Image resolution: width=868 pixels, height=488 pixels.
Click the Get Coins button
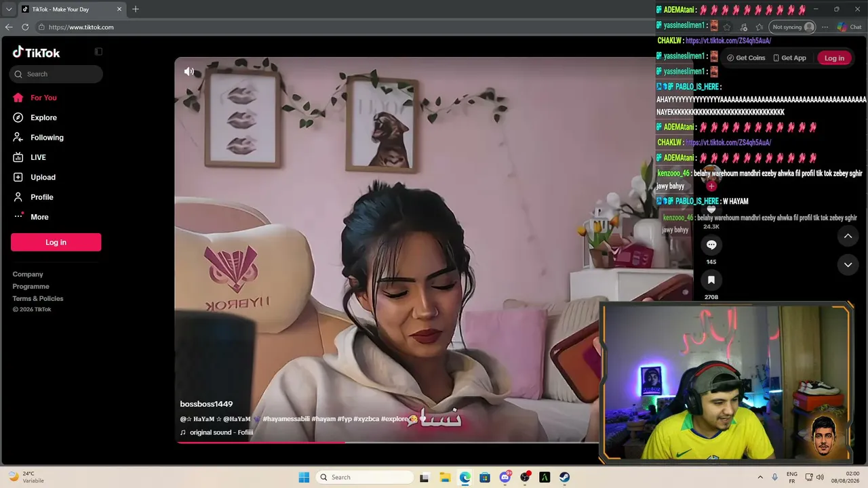[x=746, y=58]
